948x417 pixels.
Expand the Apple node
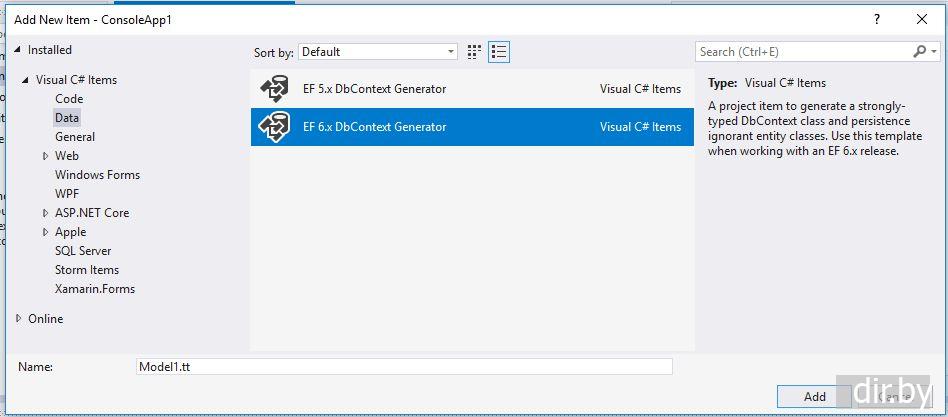45,232
